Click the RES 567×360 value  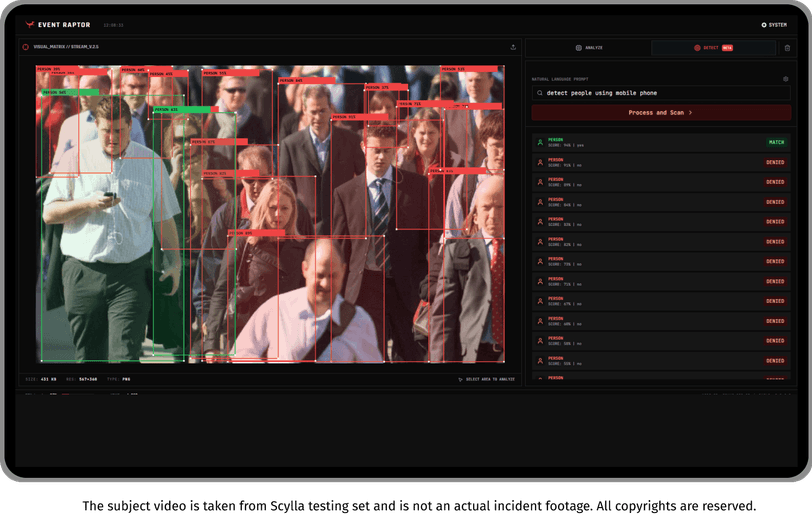[88, 379]
